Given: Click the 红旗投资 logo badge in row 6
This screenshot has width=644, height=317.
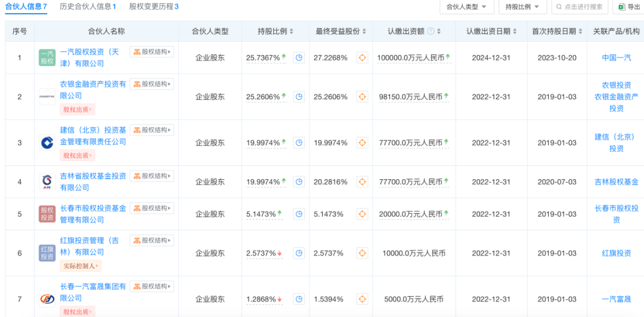Looking at the screenshot, I should pos(47,253).
